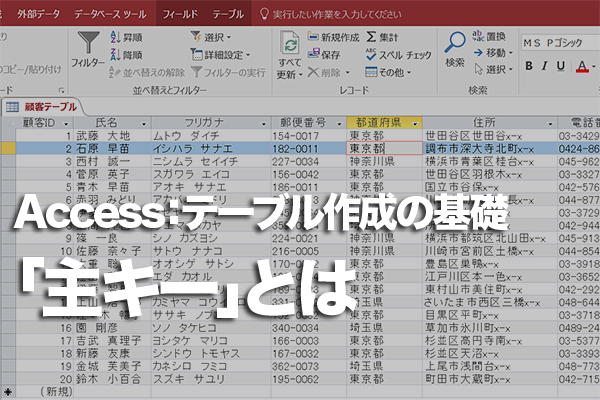Save record with 保存
The image size is (600, 400).
click(324, 54)
